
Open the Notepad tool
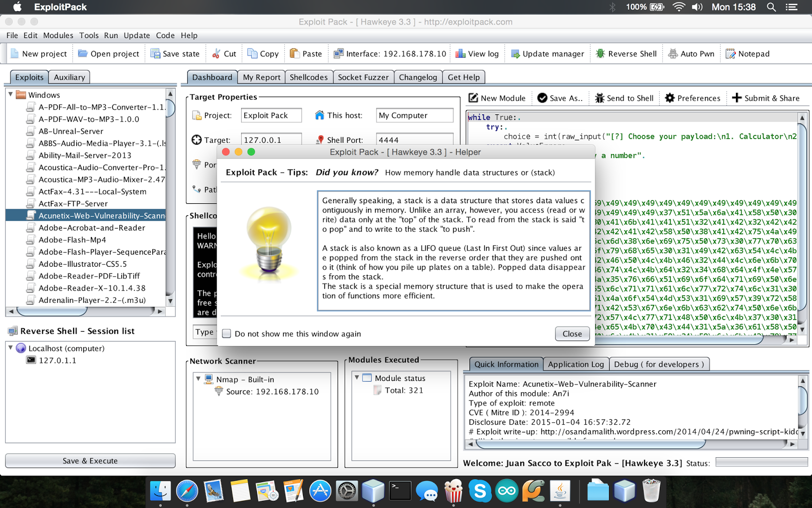pos(748,53)
